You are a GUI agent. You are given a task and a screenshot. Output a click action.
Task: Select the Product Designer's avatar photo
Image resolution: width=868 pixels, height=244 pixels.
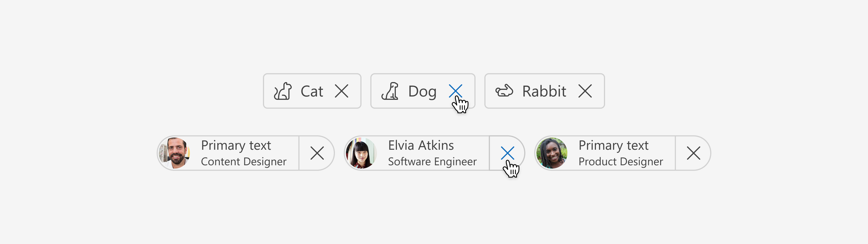click(x=552, y=153)
